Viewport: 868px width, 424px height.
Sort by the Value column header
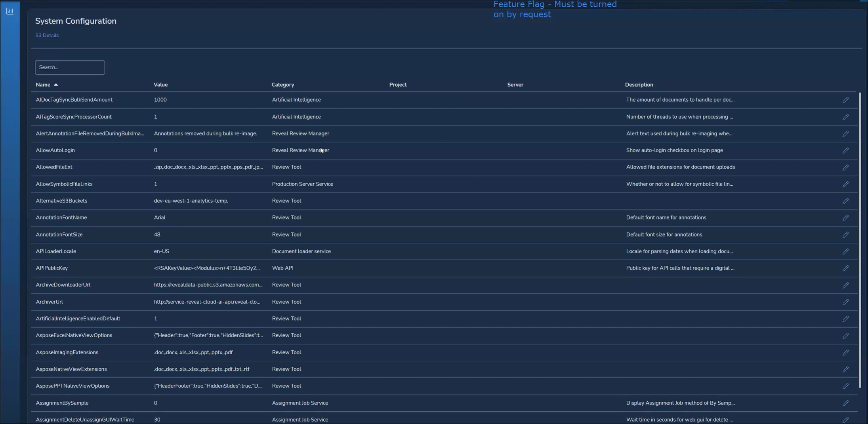[x=160, y=85]
